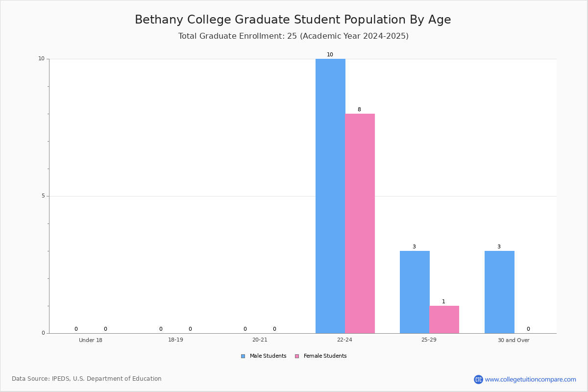Click the 22-24 axis label
Image resolution: width=588 pixels, height=392 pixels.
[344, 340]
